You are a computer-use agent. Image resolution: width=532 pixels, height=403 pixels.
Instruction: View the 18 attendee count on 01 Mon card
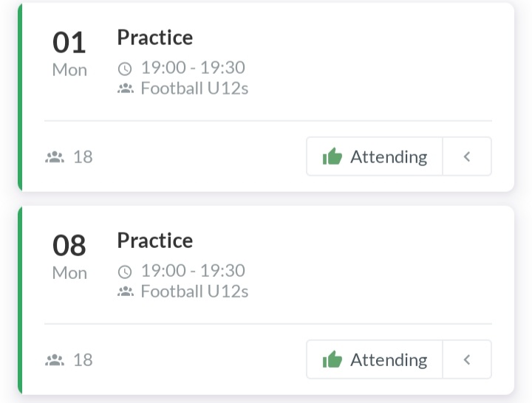coord(83,157)
